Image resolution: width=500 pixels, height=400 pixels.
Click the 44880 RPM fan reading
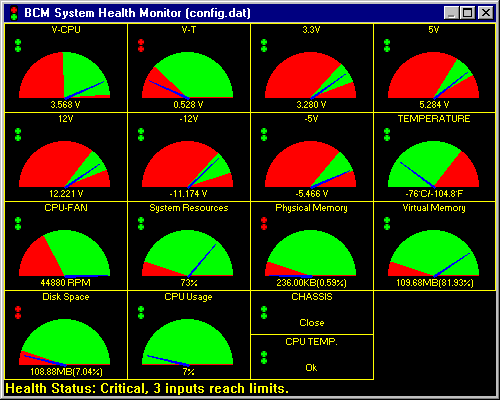(65, 283)
